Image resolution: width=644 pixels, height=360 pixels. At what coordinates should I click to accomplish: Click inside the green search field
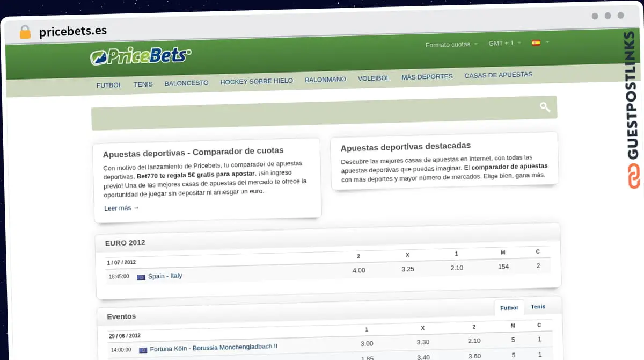(x=311, y=113)
